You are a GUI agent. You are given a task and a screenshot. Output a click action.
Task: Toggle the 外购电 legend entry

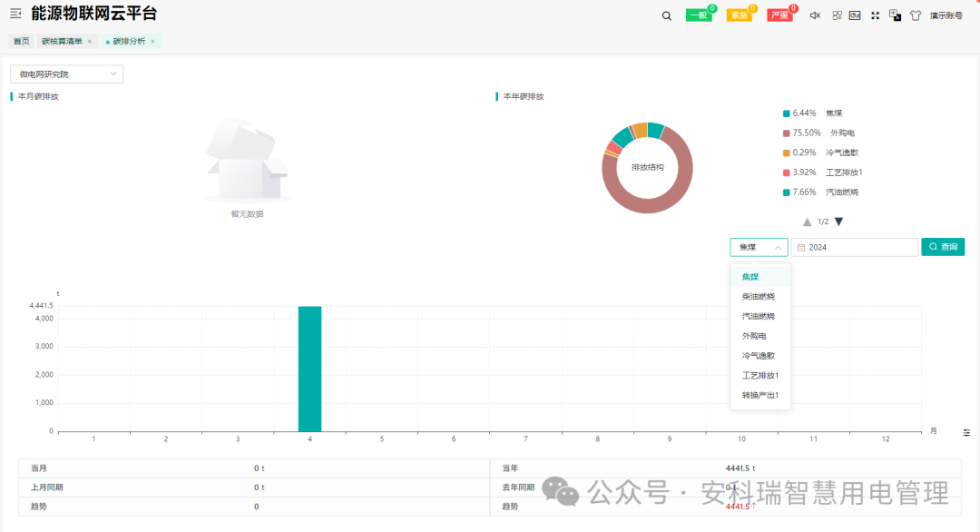pyautogui.click(x=818, y=133)
